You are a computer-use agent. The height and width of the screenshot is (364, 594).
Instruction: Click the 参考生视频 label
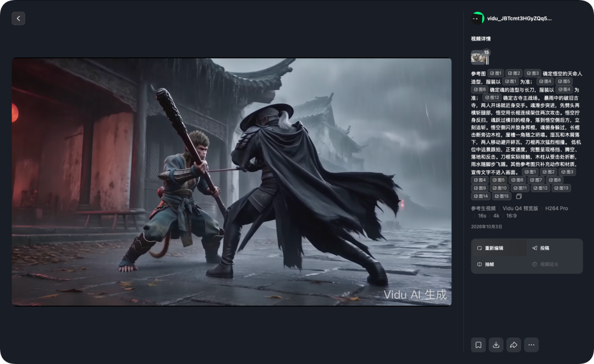click(x=483, y=208)
